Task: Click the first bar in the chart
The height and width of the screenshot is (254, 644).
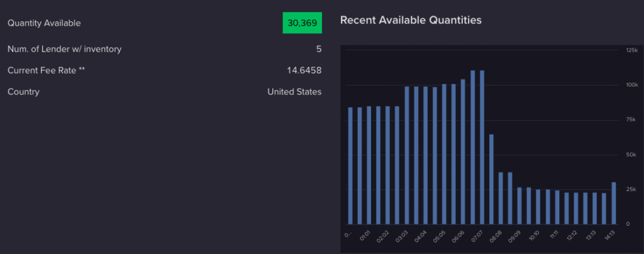Action: (350, 166)
